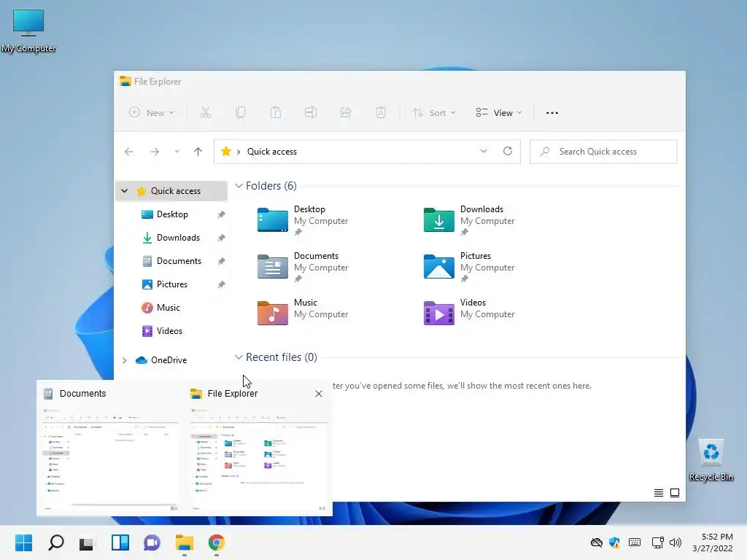747x560 pixels.
Task: Unpin Desktop using its sidebar pin icon
Action: click(x=222, y=215)
